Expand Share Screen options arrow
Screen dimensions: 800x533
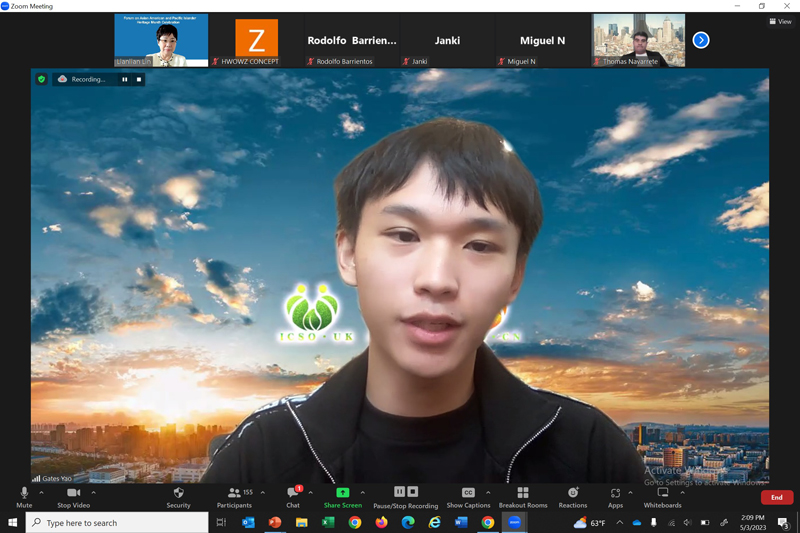[x=363, y=493]
